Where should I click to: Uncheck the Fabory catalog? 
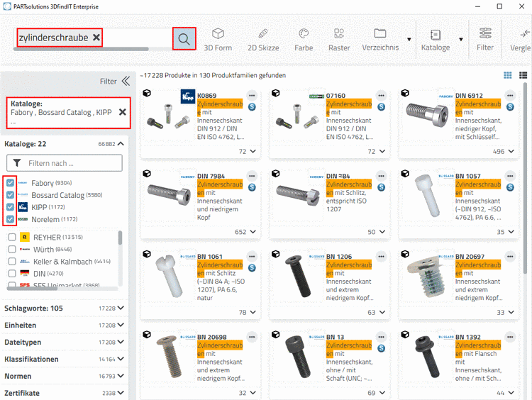coord(10,183)
